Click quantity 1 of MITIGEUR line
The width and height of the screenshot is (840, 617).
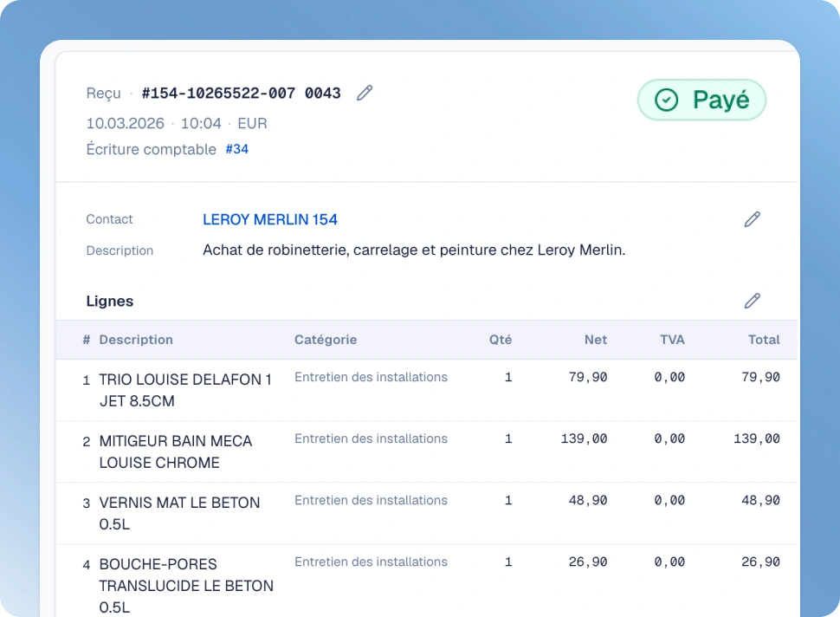point(508,439)
